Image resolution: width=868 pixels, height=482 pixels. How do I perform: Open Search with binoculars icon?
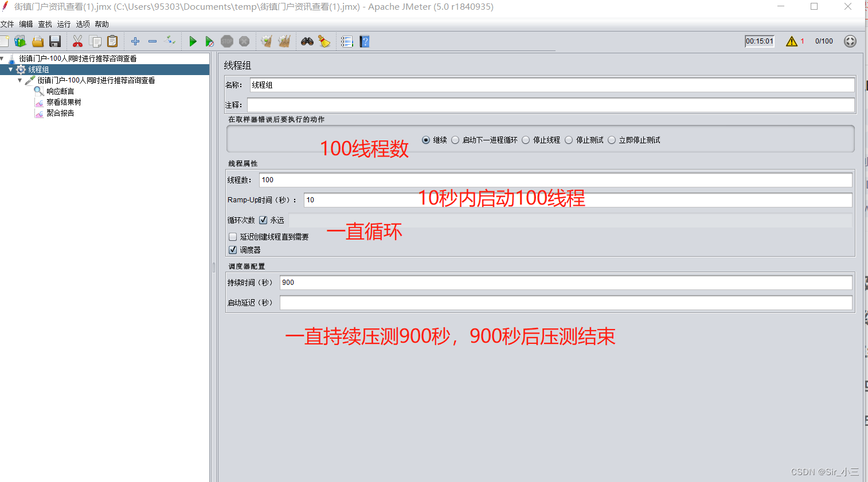[307, 41]
